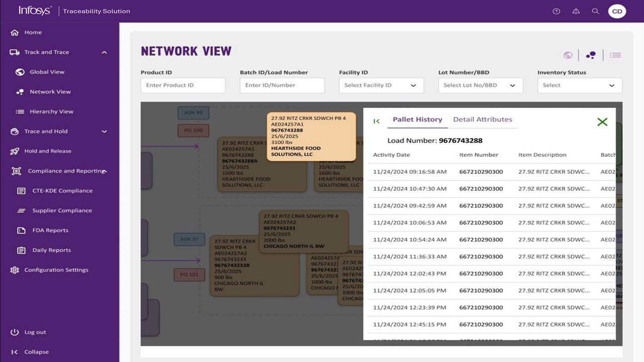Image resolution: width=644 pixels, height=362 pixels.
Task: Open the help question mark icon
Action: pos(556,11)
